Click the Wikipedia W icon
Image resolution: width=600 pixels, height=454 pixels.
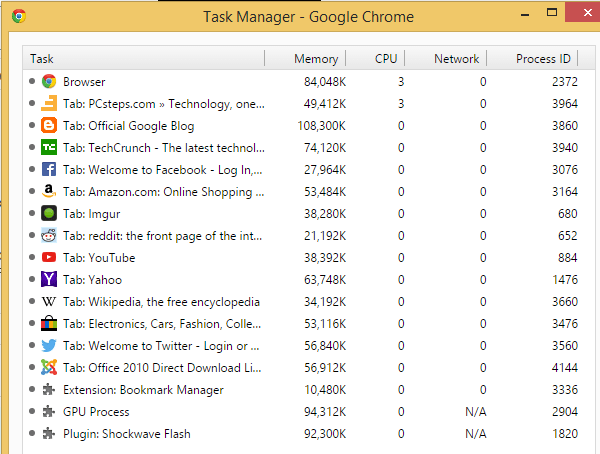pos(49,302)
